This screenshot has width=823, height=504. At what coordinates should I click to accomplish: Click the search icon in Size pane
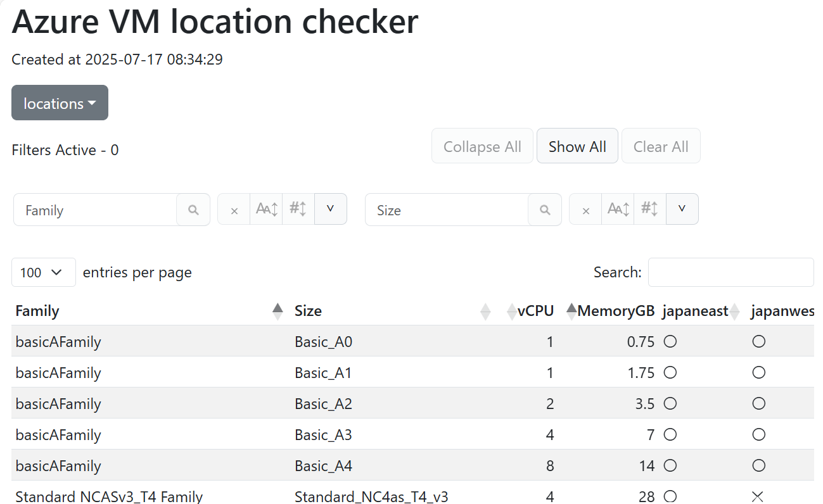point(545,210)
